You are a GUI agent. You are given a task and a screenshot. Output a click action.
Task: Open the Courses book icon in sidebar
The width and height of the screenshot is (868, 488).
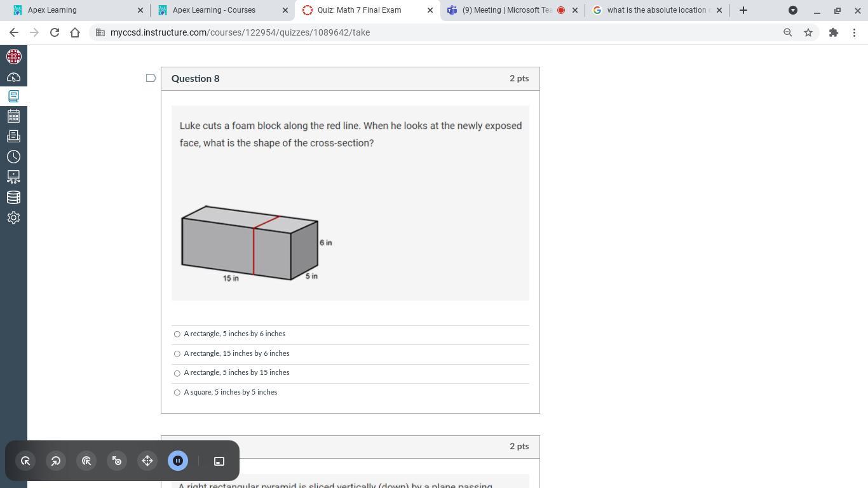(x=13, y=97)
